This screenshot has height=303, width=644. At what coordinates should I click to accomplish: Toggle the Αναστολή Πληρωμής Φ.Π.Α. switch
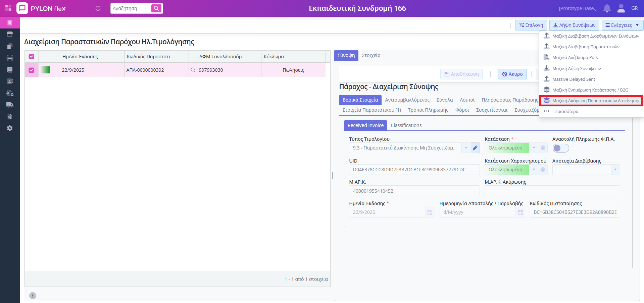(561, 148)
